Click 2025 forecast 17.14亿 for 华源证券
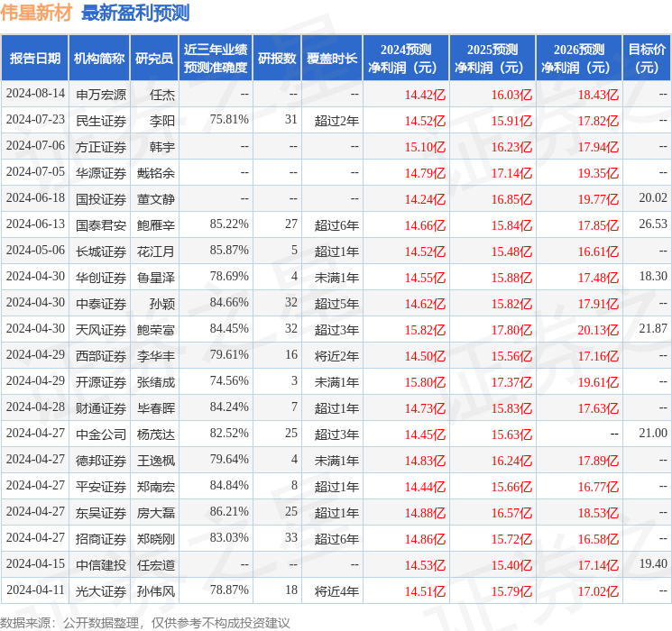 click(511, 173)
